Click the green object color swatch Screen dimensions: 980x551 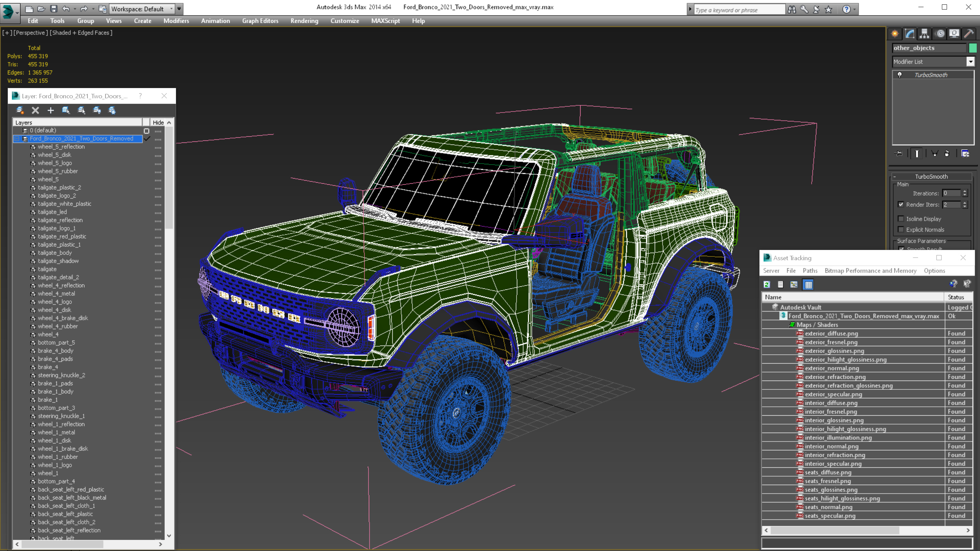pos(973,48)
